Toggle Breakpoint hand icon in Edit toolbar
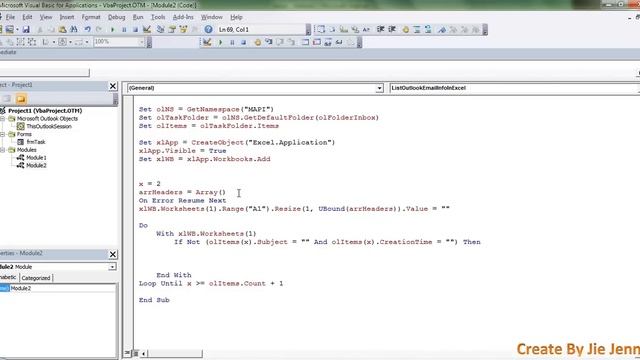Screen dimensions: 640x360 click(405, 29)
